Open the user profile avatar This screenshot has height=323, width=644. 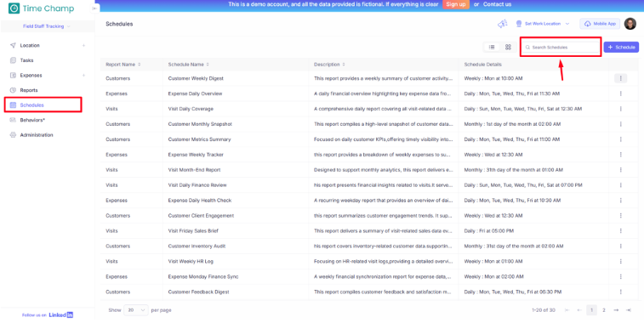point(630,24)
